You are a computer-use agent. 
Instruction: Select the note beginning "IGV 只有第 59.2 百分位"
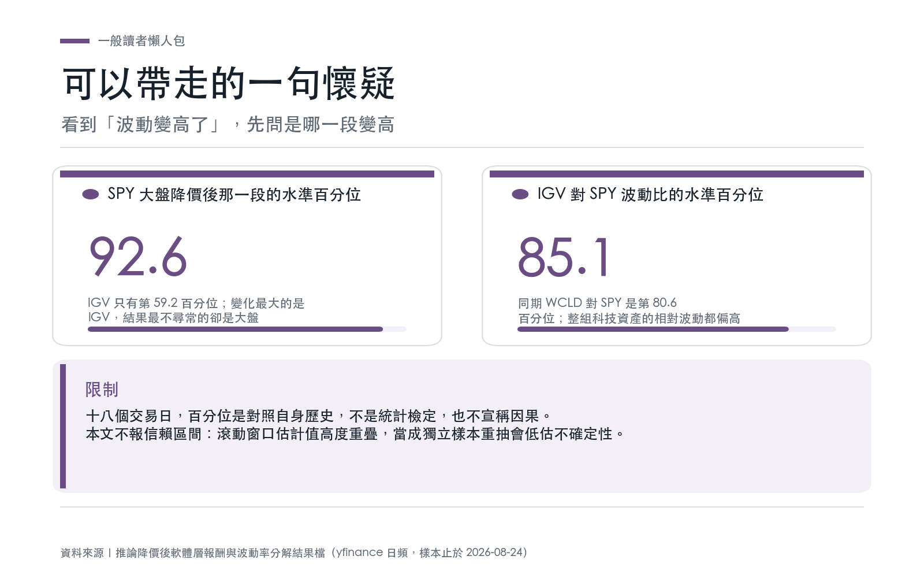[196, 310]
